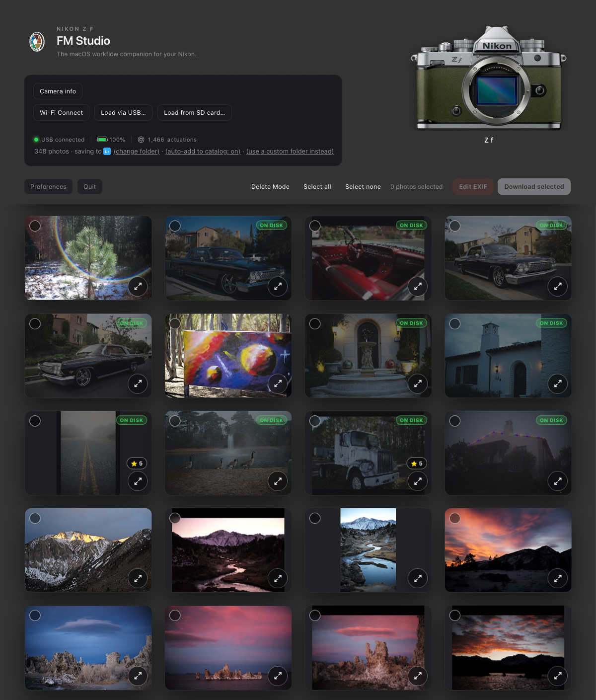Expand the white bell tower house photo
Screen dimensions: 596x700
pos(558,384)
